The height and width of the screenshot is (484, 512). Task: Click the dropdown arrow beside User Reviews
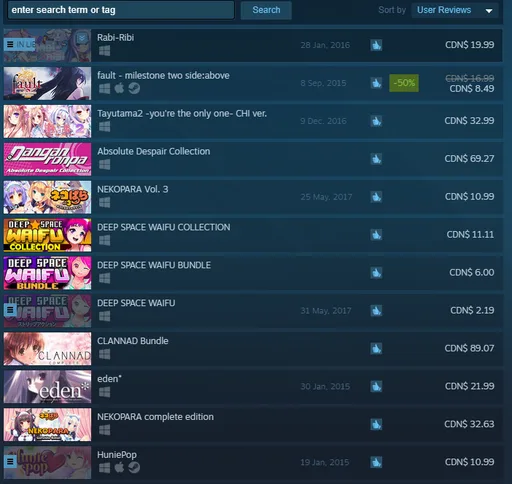click(489, 11)
